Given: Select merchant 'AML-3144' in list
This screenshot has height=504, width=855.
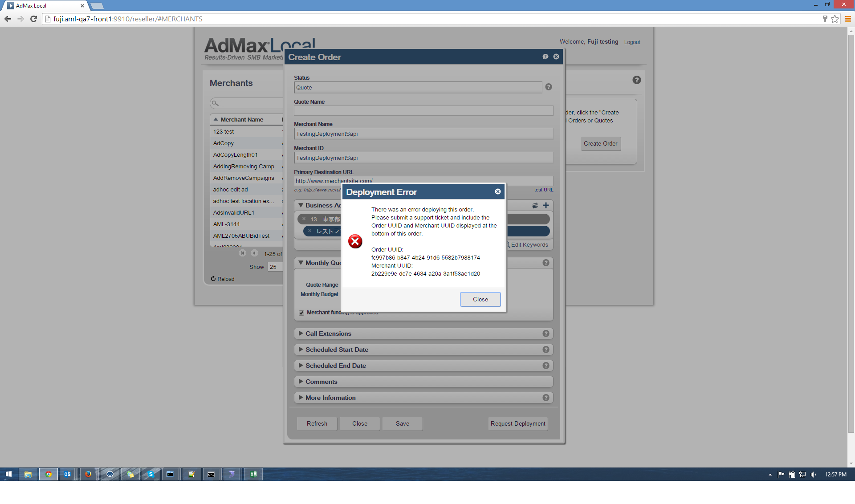Looking at the screenshot, I should [x=246, y=224].
